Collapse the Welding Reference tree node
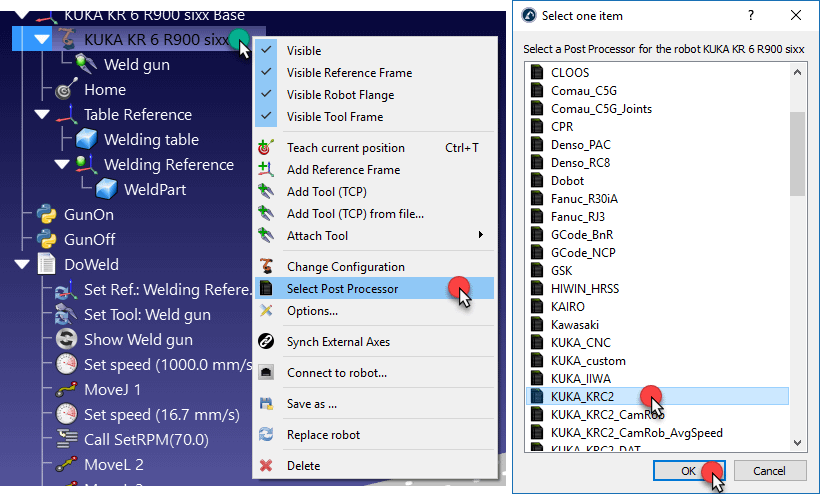The height and width of the screenshot is (494, 820). tap(62, 164)
